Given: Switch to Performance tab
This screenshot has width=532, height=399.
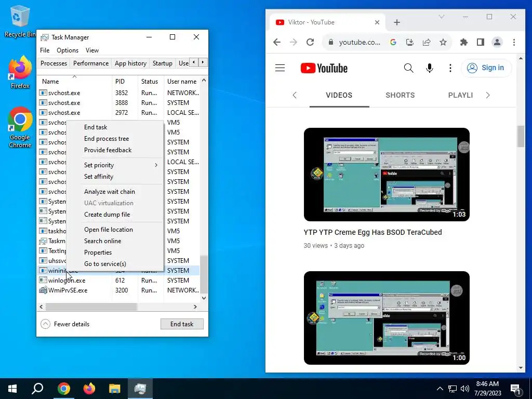Looking at the screenshot, I should [x=91, y=63].
